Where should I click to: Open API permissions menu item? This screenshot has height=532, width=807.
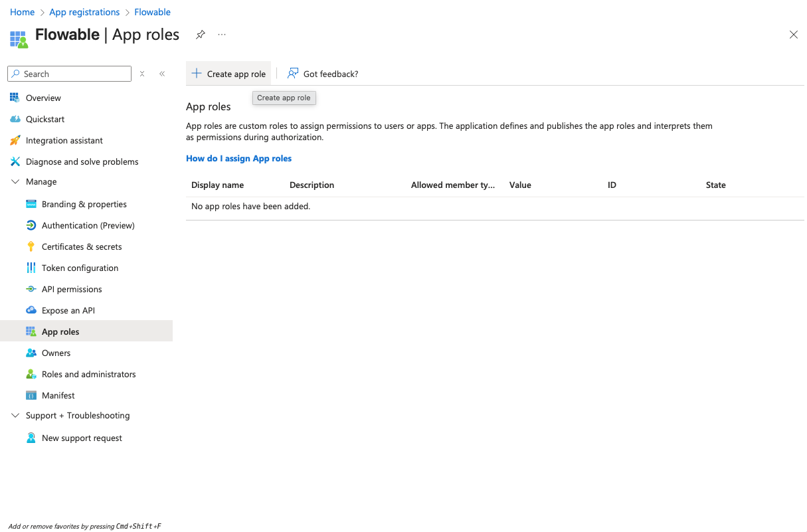tap(72, 289)
